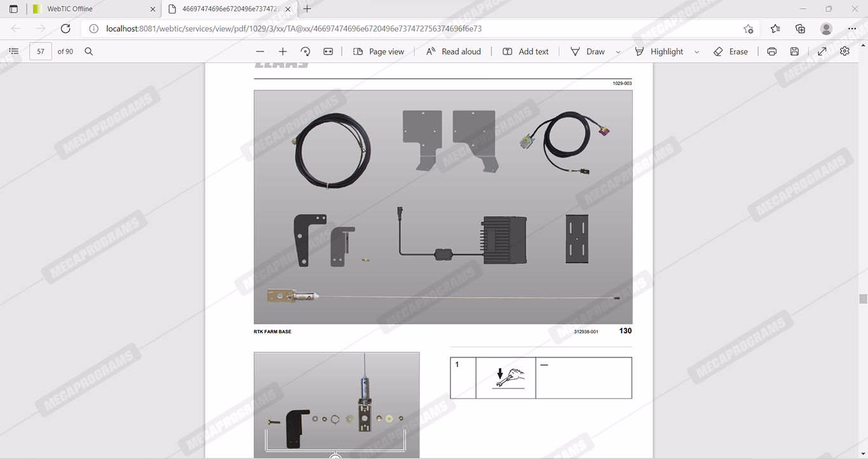Viewport: 868px width, 459px height.
Task: Enter full screen PDF view
Action: click(822, 51)
